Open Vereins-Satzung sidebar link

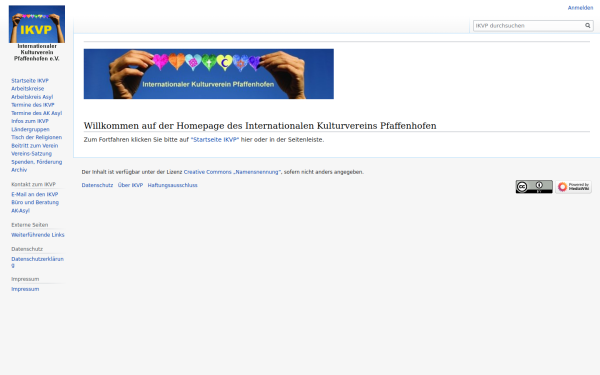tap(31, 154)
